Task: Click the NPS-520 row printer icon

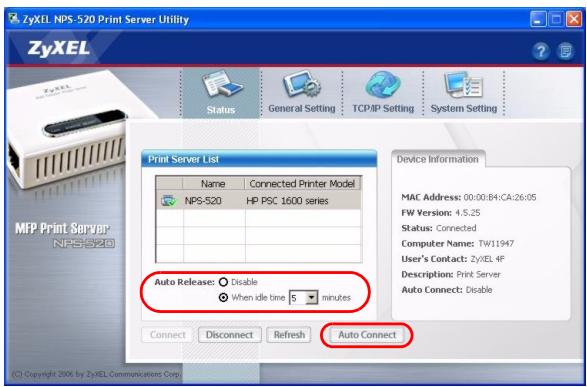Action: (x=168, y=201)
